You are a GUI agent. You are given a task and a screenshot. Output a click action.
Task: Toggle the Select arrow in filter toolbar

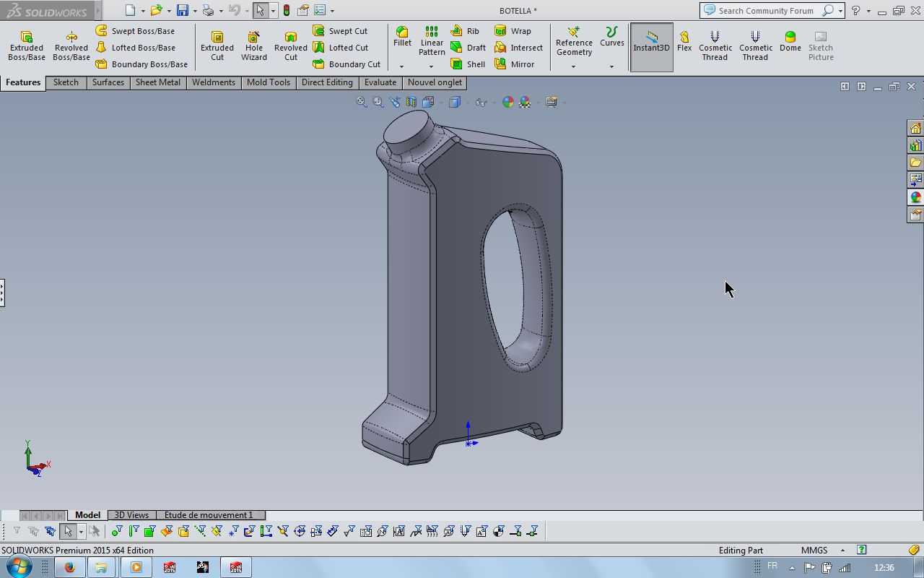[x=68, y=532]
